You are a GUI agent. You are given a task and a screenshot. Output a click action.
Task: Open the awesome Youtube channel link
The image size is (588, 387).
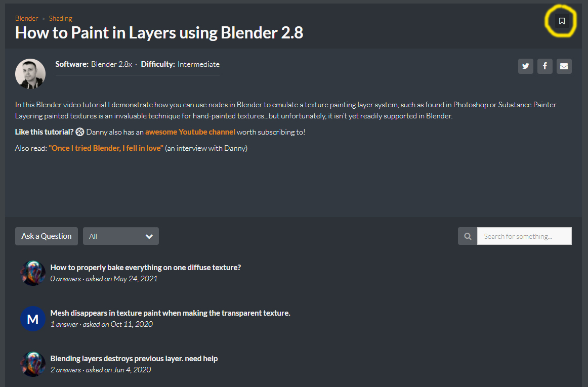(190, 132)
